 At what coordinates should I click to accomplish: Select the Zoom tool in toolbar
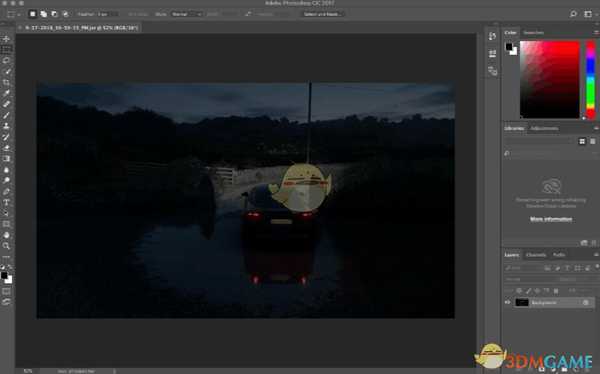[7, 246]
